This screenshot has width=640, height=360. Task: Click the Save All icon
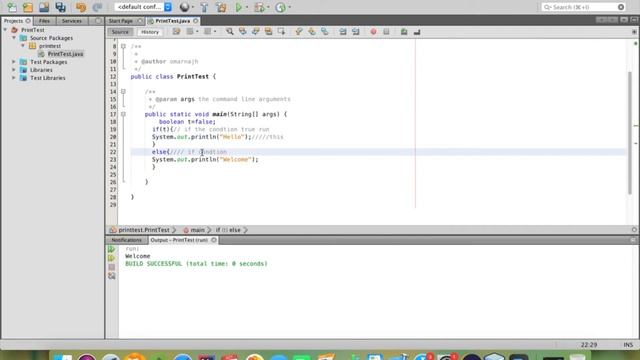[x=60, y=7]
